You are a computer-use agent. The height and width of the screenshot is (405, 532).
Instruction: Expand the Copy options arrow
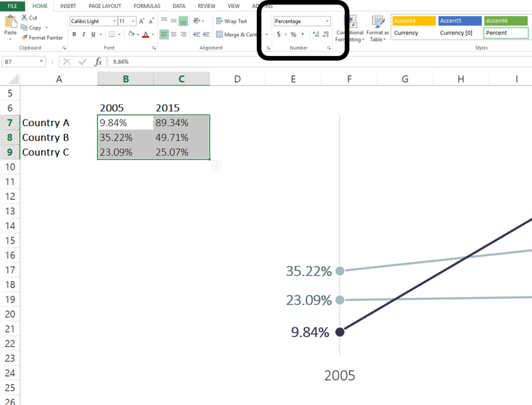[46, 28]
